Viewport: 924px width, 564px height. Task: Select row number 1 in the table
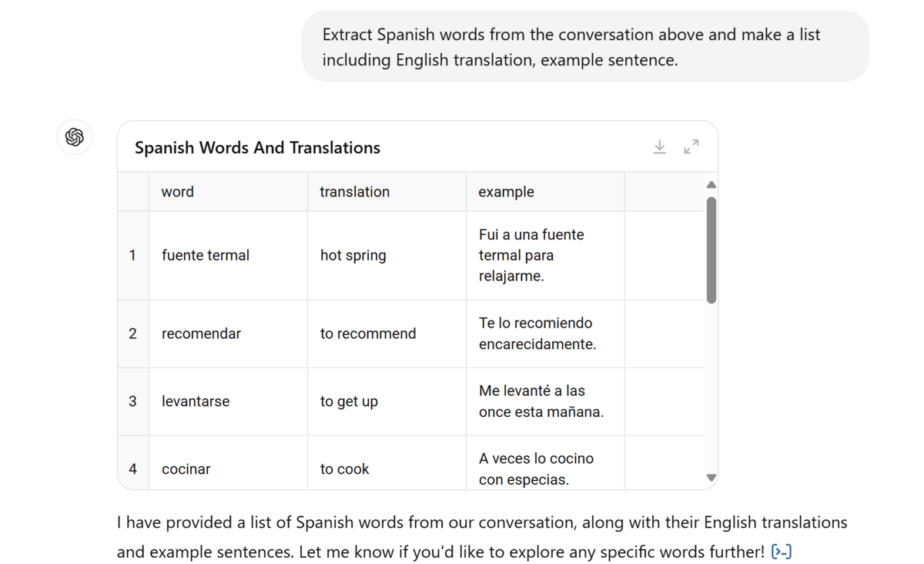pyautogui.click(x=133, y=256)
